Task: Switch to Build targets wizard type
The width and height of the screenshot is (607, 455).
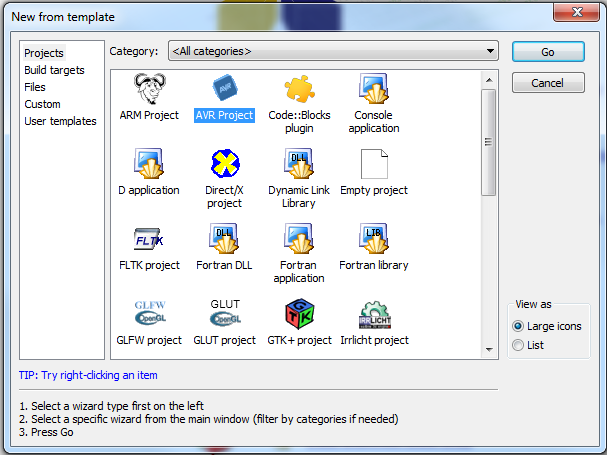Action: 54,70
